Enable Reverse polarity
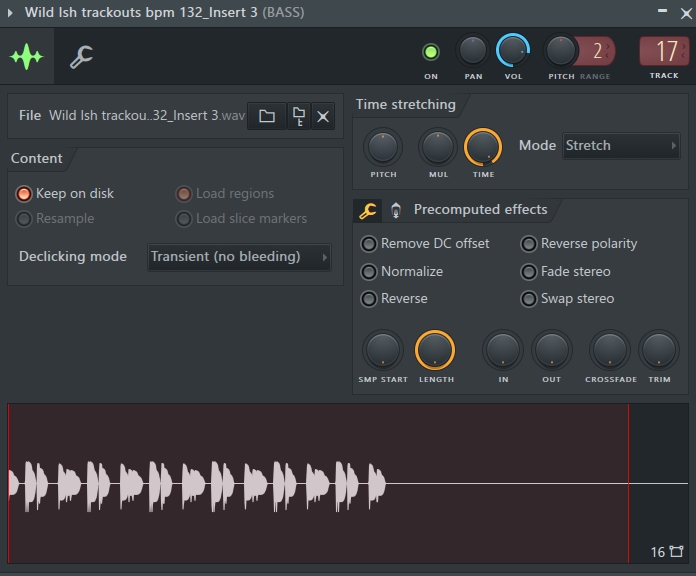The width and height of the screenshot is (696, 576). [579, 244]
